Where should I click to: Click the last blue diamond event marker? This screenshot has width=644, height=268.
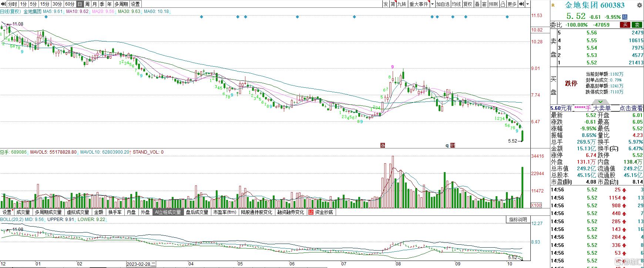point(507,17)
